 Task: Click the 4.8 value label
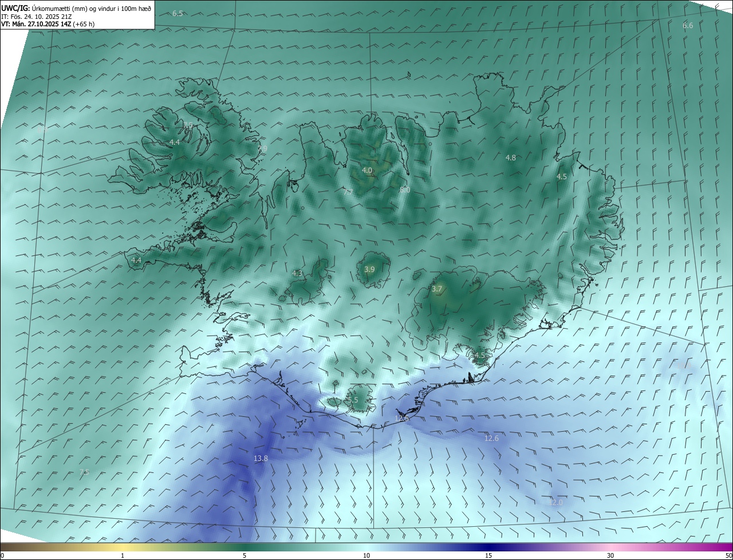(511, 157)
